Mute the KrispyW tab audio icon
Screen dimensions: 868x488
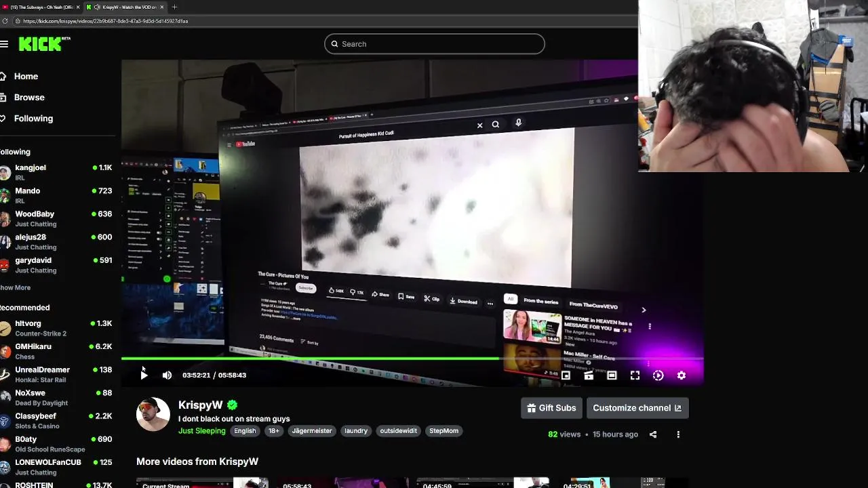coord(97,7)
